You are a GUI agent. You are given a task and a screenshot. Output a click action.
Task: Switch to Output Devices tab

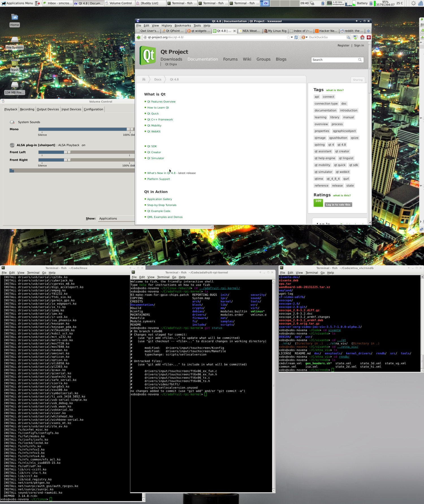(x=48, y=109)
